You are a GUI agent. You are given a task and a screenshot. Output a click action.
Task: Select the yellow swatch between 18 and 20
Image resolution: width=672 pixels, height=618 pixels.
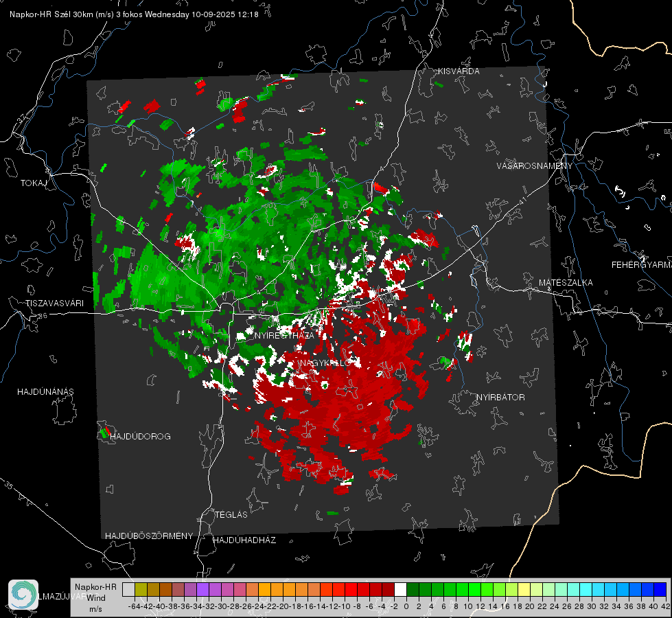[524, 589]
